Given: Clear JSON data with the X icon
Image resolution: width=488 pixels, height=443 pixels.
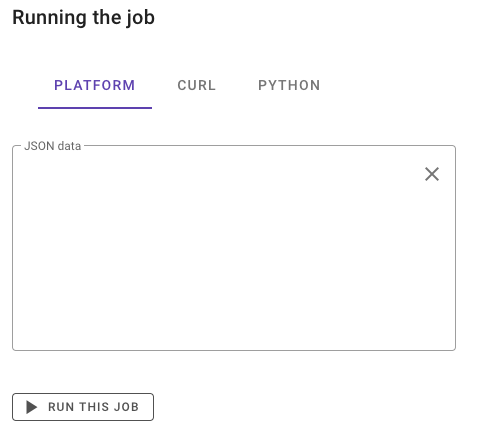Looking at the screenshot, I should click(x=432, y=174).
